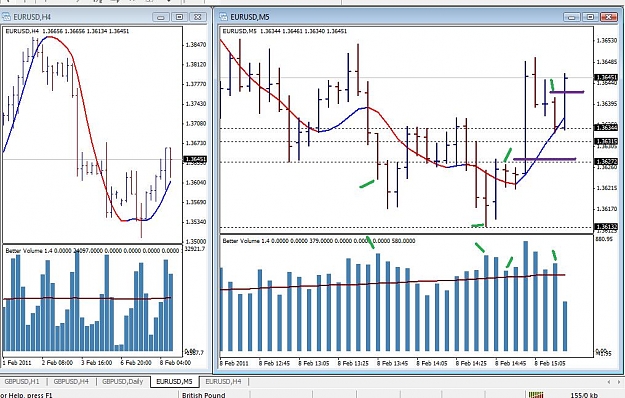This screenshot has width=625, height=398.
Task: Click the 8 Feb 14:25 time label
Action: [471, 363]
